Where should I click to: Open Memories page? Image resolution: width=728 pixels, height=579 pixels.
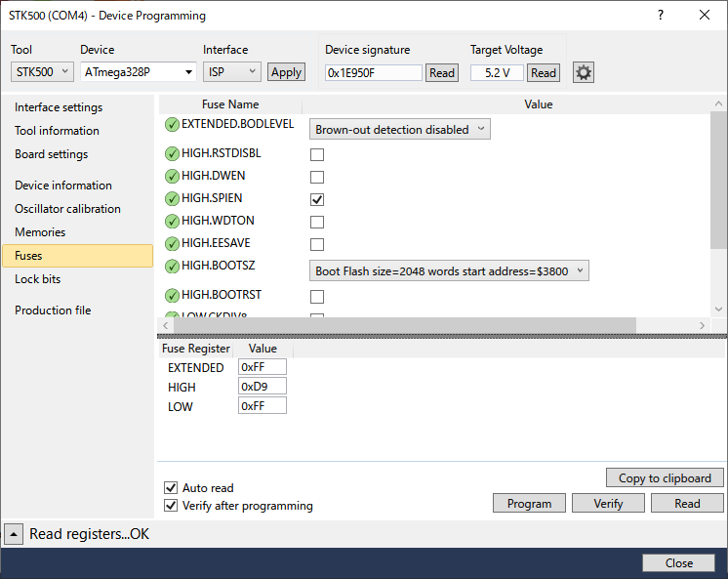click(x=40, y=231)
